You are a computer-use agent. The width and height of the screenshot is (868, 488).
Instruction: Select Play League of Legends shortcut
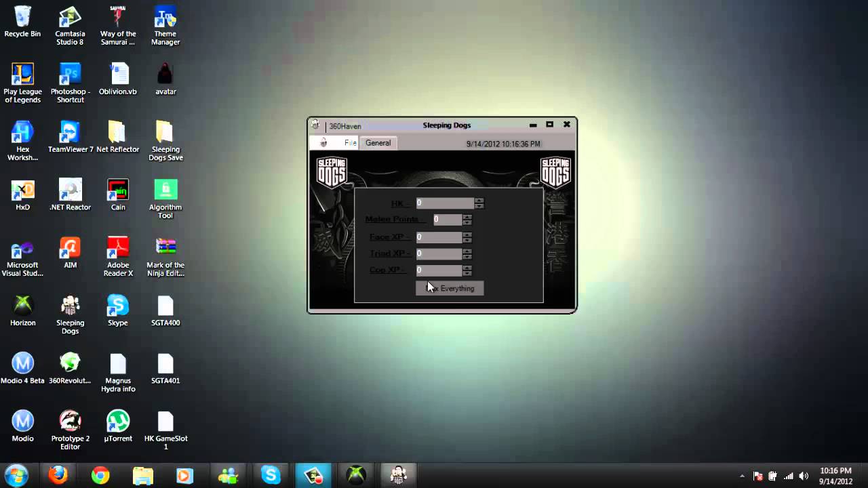[x=22, y=83]
